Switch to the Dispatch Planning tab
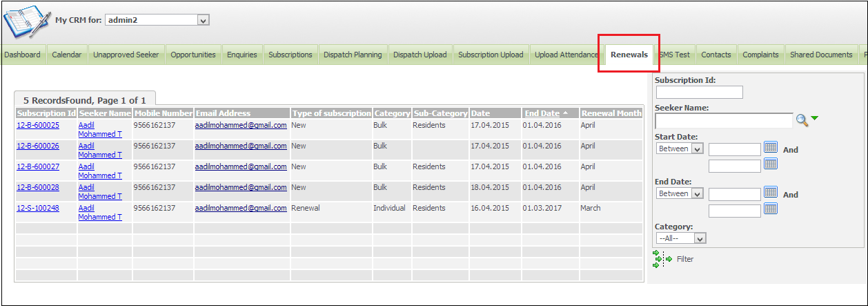 point(353,55)
